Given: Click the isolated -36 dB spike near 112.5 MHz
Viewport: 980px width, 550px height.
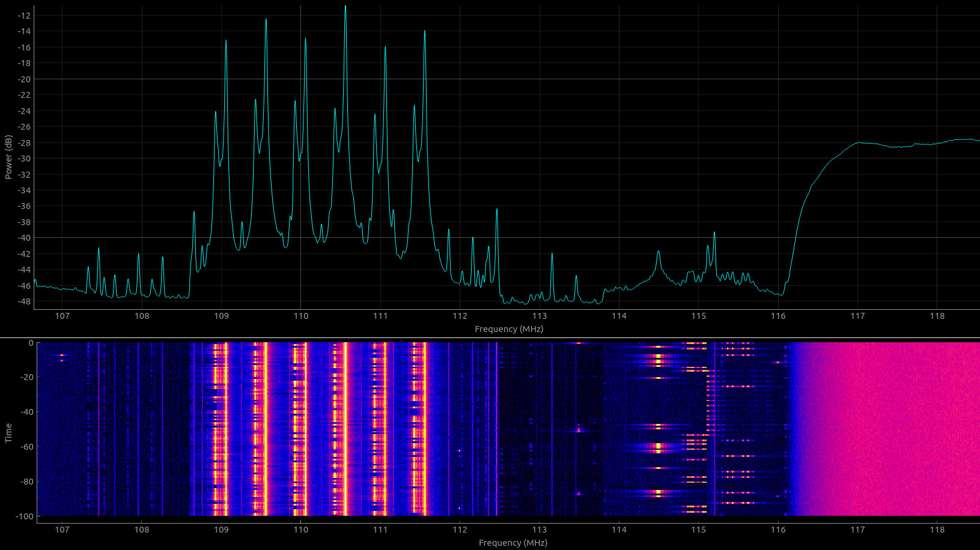Looking at the screenshot, I should click(496, 210).
